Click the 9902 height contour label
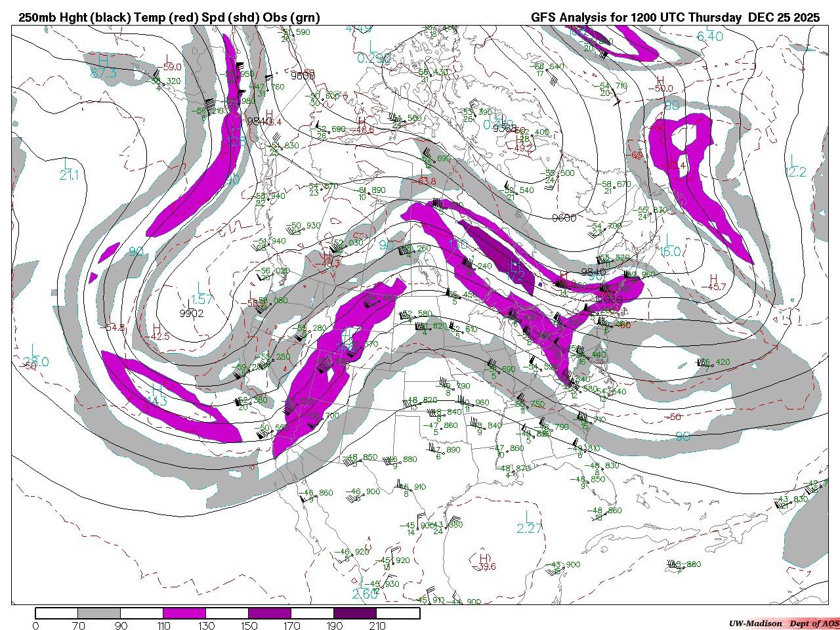Screen dimensions: 840x630 pyautogui.click(x=192, y=314)
